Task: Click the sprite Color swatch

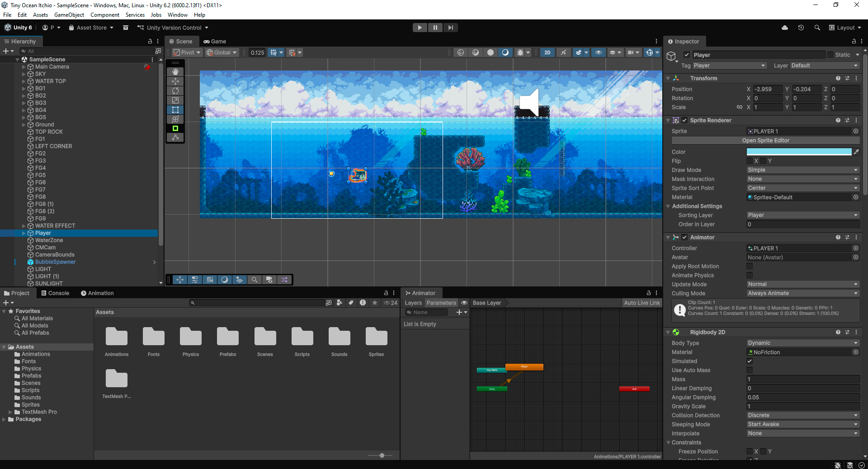Action: point(799,152)
